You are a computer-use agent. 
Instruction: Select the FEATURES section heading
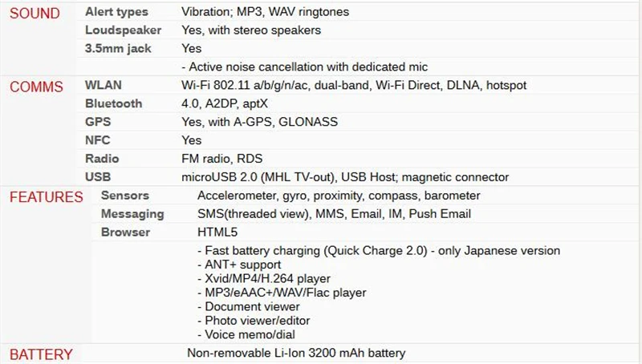click(47, 197)
